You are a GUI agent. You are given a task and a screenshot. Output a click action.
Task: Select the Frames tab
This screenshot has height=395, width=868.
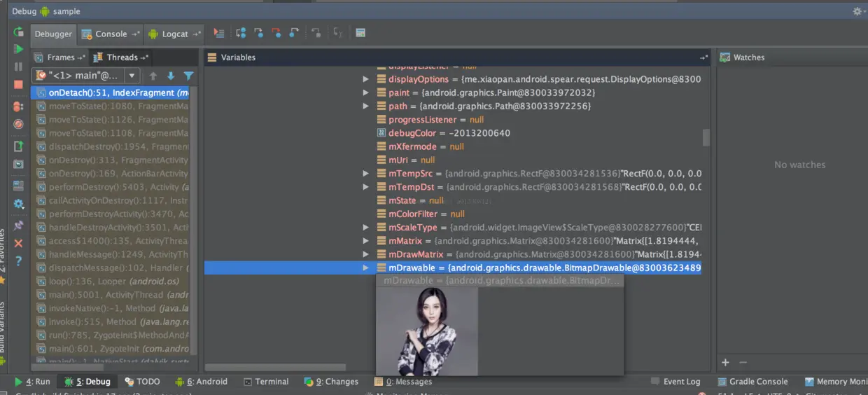coord(60,57)
